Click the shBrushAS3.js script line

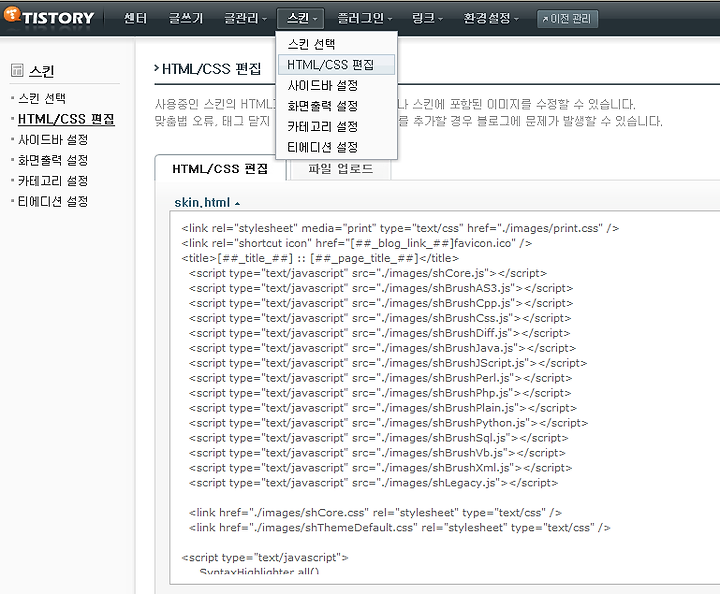pyautogui.click(x=381, y=288)
